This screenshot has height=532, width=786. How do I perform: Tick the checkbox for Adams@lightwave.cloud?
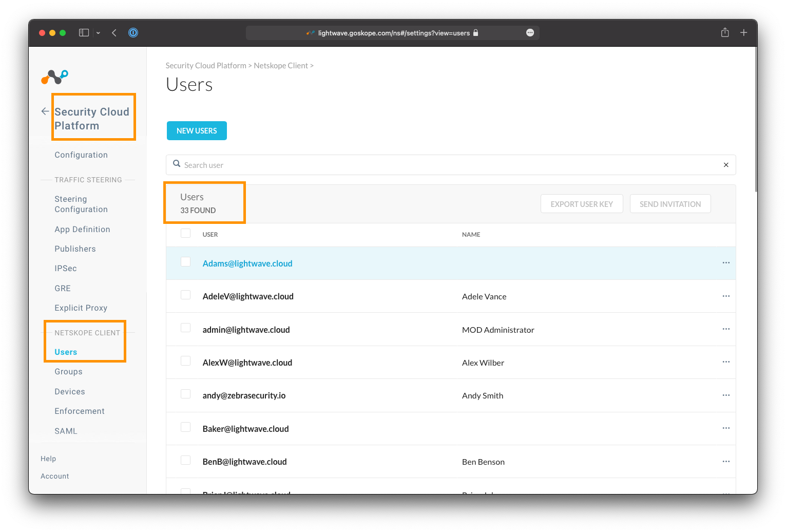(x=186, y=262)
